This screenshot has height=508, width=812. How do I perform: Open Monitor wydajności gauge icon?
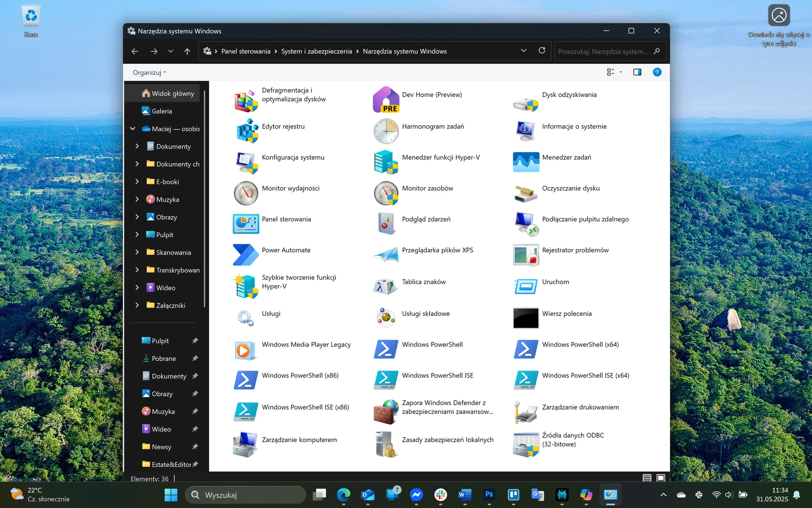(x=246, y=193)
